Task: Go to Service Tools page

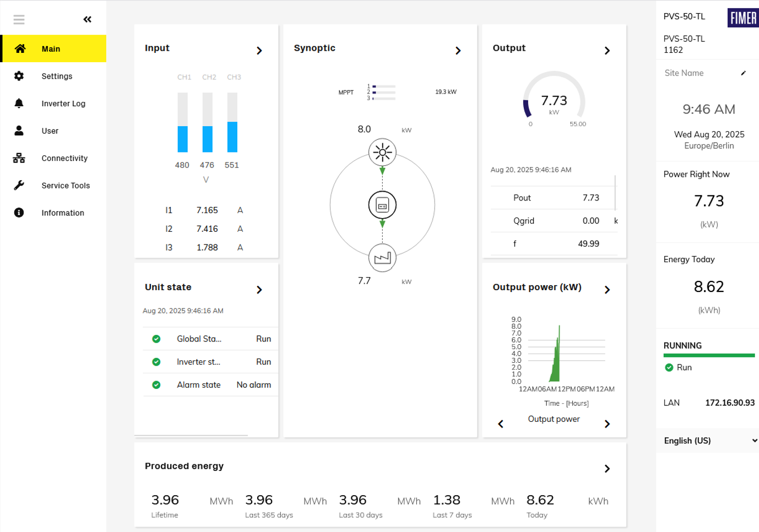Action: coord(66,186)
